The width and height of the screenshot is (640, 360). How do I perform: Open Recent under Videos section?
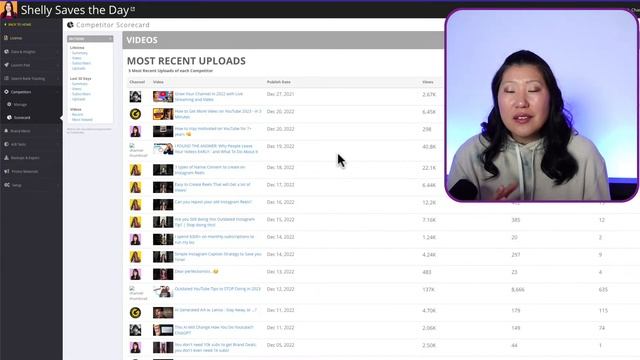pos(77,115)
